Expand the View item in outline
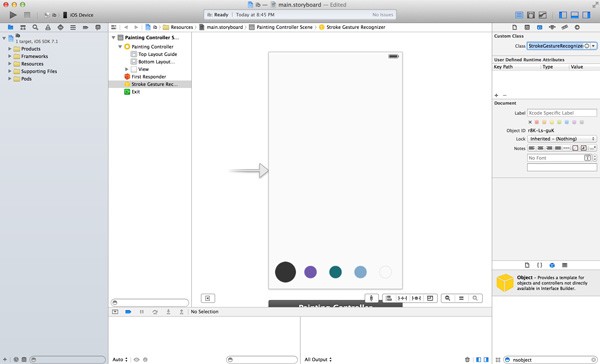Screen dimensions: 600x364 pyautogui.click(x=127, y=69)
